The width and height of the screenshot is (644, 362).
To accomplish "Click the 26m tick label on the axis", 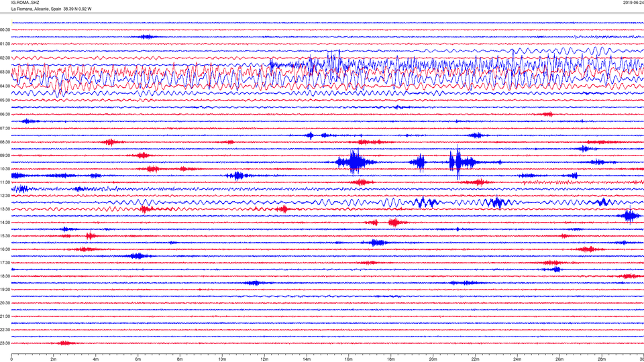I will [x=559, y=359].
